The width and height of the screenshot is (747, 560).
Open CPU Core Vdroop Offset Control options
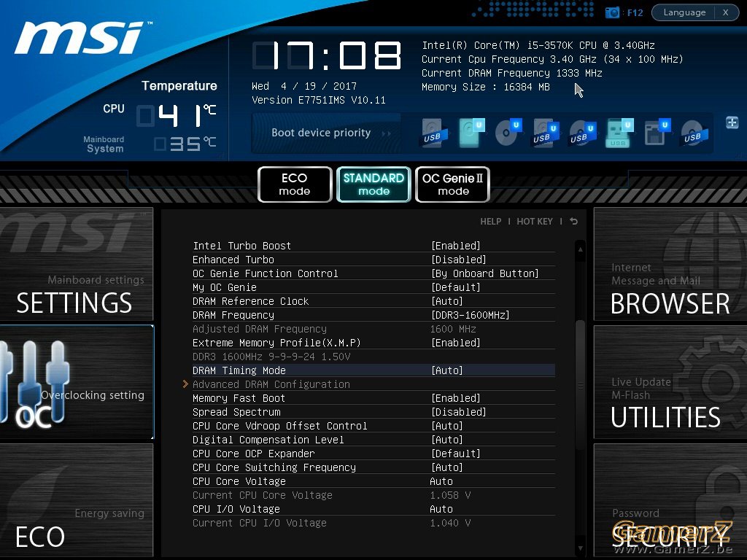[447, 426]
